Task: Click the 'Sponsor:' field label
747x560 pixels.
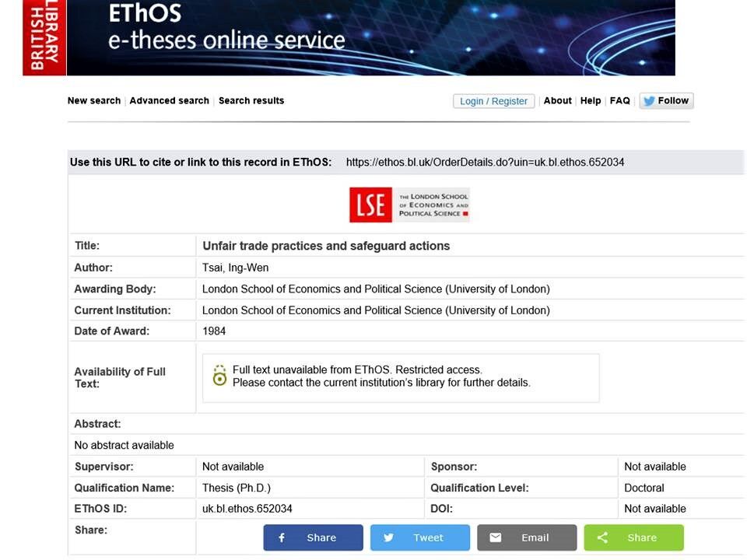Action: (x=454, y=467)
